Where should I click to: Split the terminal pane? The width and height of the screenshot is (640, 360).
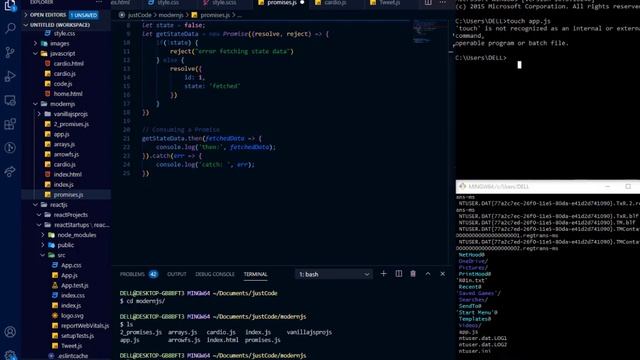click(399, 274)
